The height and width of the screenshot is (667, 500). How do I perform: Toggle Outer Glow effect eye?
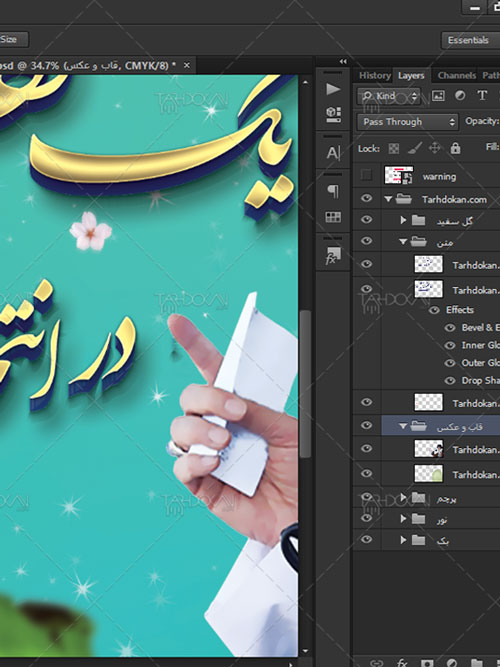[450, 363]
